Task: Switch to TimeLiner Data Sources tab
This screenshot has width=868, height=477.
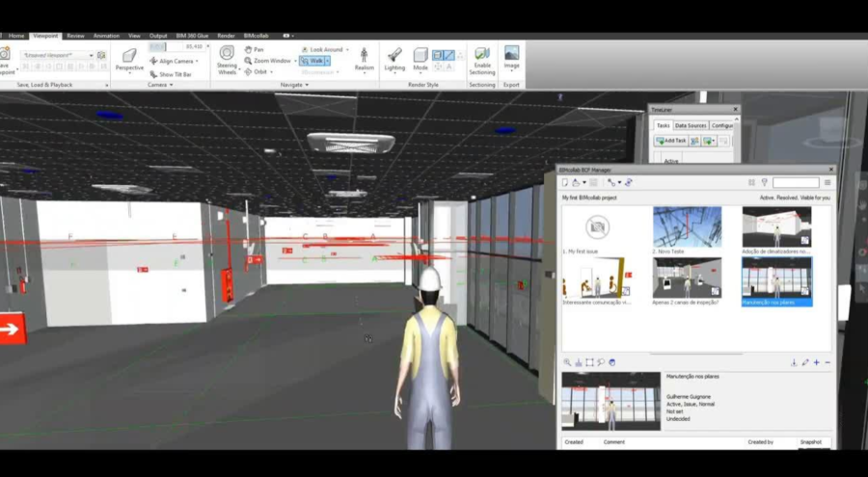Action: [691, 125]
